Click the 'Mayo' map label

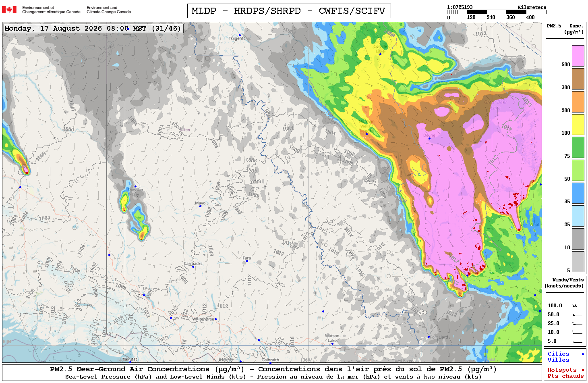point(200,203)
